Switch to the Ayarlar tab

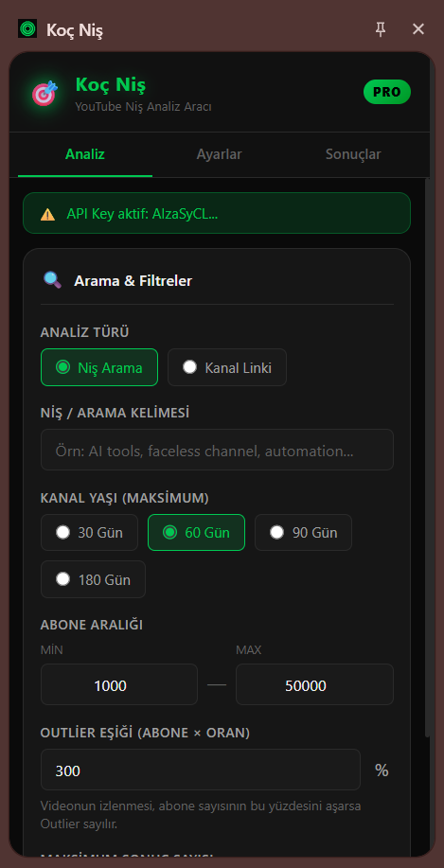(220, 154)
